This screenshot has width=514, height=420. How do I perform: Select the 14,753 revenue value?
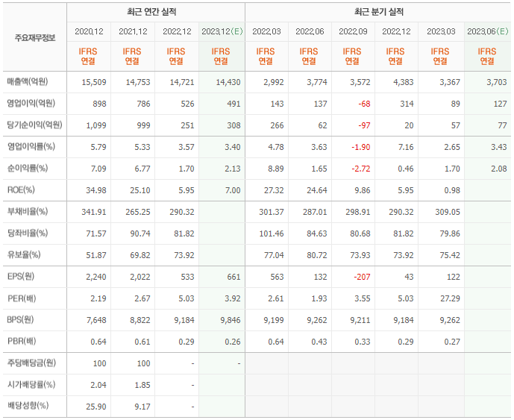tap(138, 82)
